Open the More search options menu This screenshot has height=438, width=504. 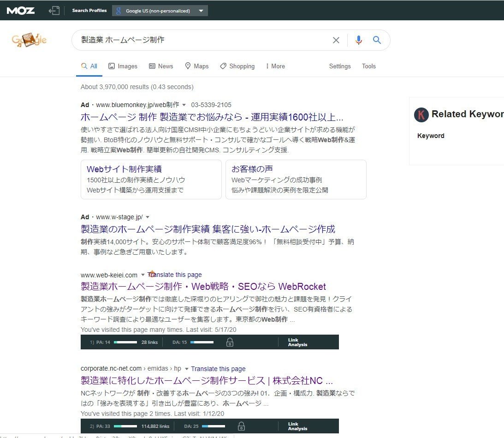[275, 66]
